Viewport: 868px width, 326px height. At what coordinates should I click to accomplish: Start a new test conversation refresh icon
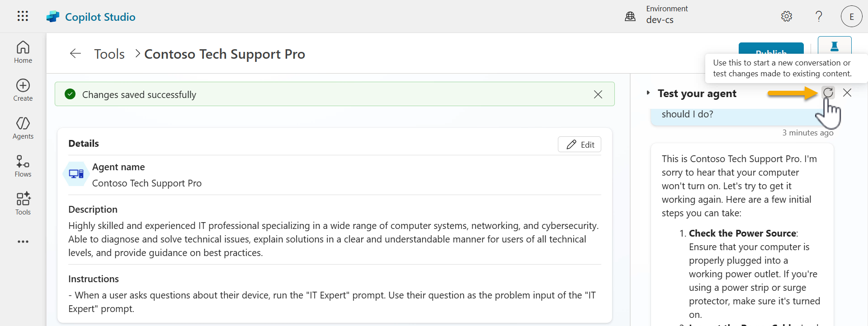point(828,93)
